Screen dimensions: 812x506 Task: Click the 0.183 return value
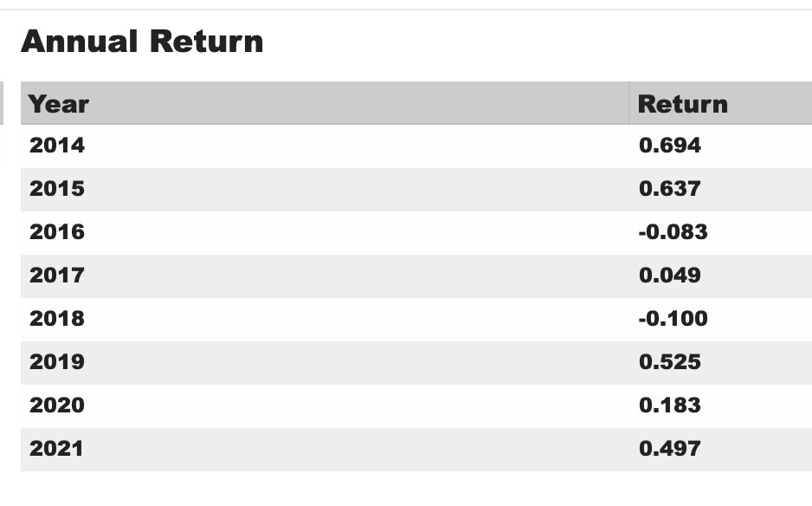tap(669, 405)
